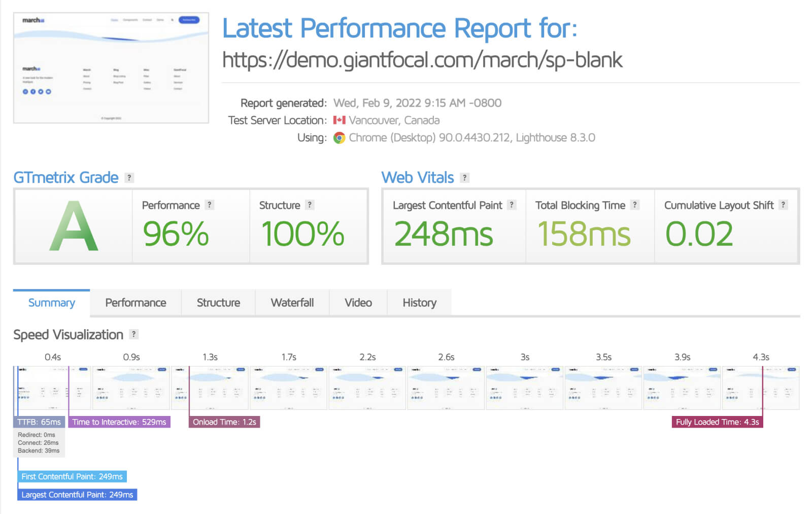812x514 pixels.
Task: Click the 100% Structure score value
Action: (x=302, y=234)
